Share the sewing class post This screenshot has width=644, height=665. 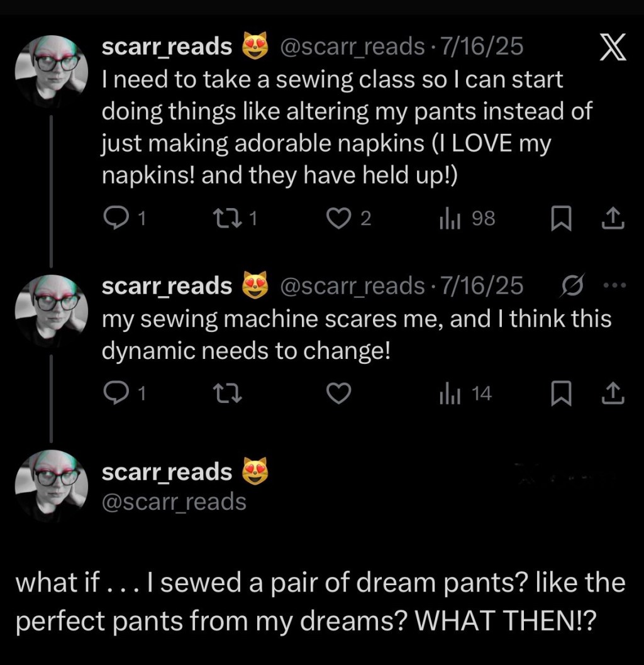click(613, 218)
